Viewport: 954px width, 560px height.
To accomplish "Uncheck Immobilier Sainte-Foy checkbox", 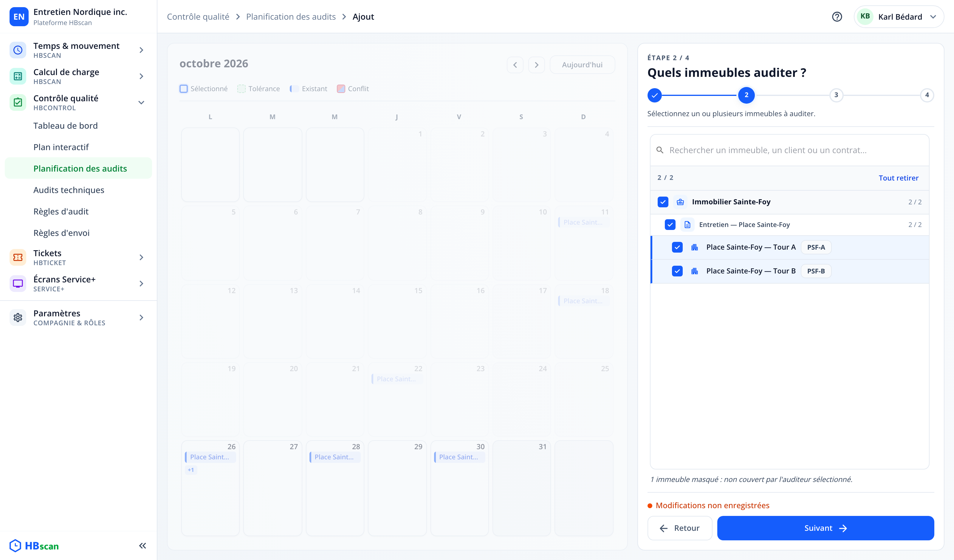I will [x=663, y=202].
